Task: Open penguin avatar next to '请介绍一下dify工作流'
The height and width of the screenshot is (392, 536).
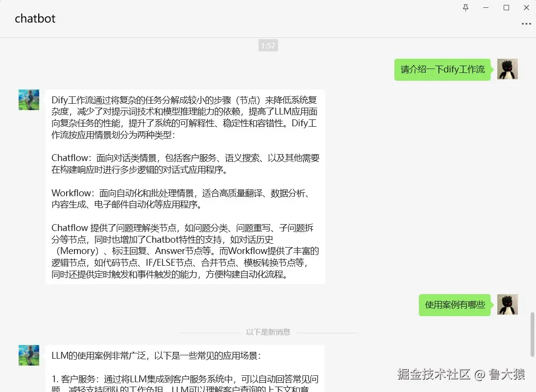Action: (x=507, y=69)
